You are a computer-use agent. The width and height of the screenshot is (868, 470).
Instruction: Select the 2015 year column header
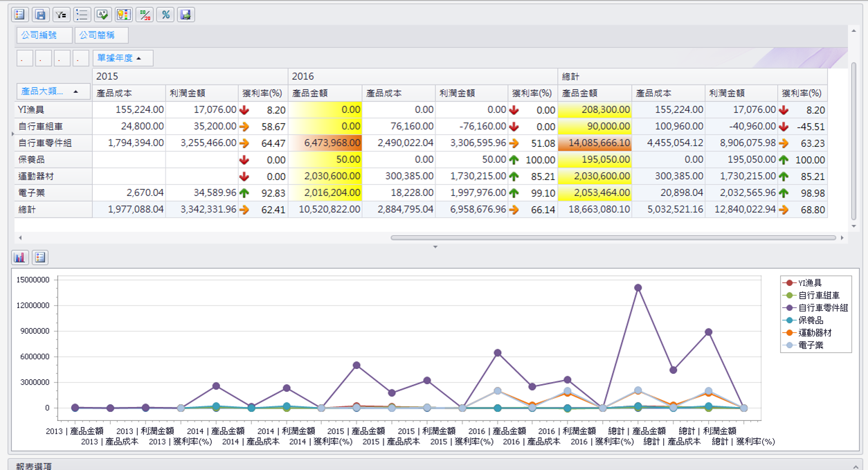pos(190,76)
